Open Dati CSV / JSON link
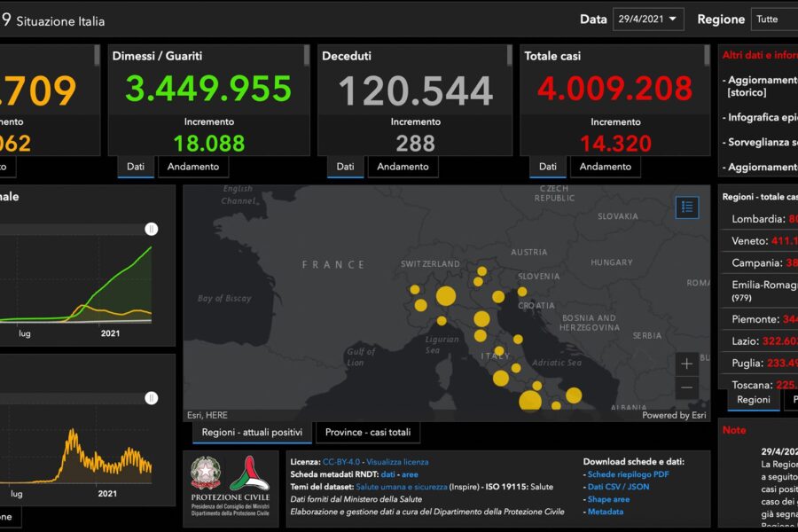The height and width of the screenshot is (532, 798). [618, 487]
